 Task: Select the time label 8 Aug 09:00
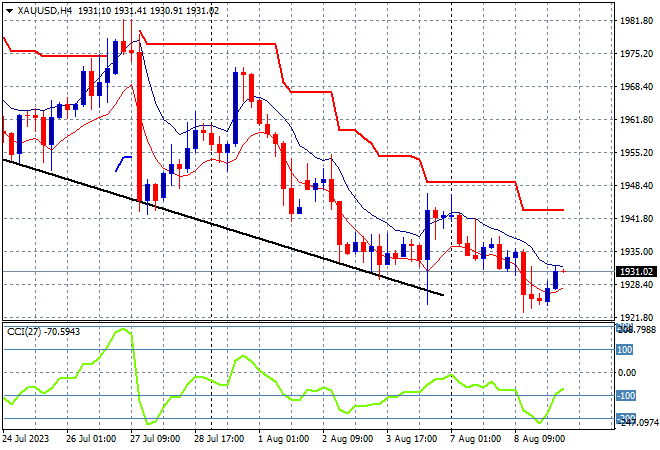tap(539, 439)
